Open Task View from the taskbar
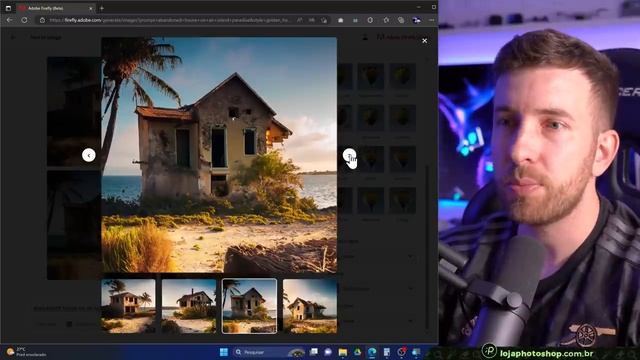Screen dimensions: 640x360 (314, 352)
